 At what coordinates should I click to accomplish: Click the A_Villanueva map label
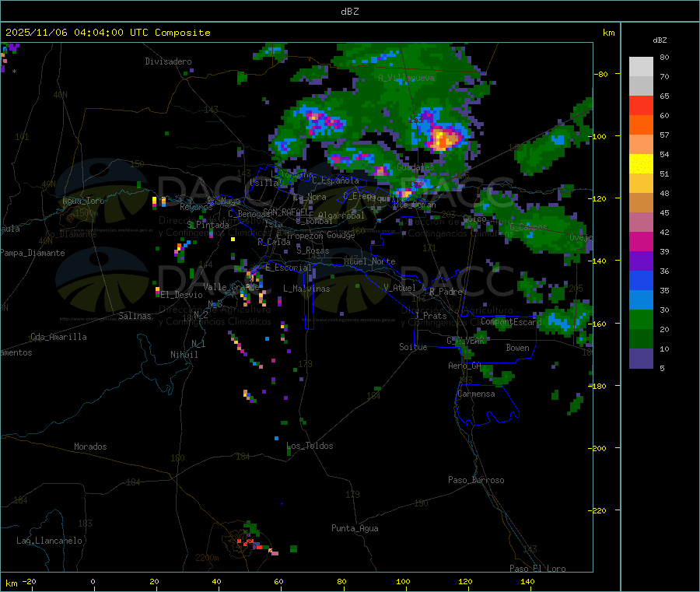point(406,78)
